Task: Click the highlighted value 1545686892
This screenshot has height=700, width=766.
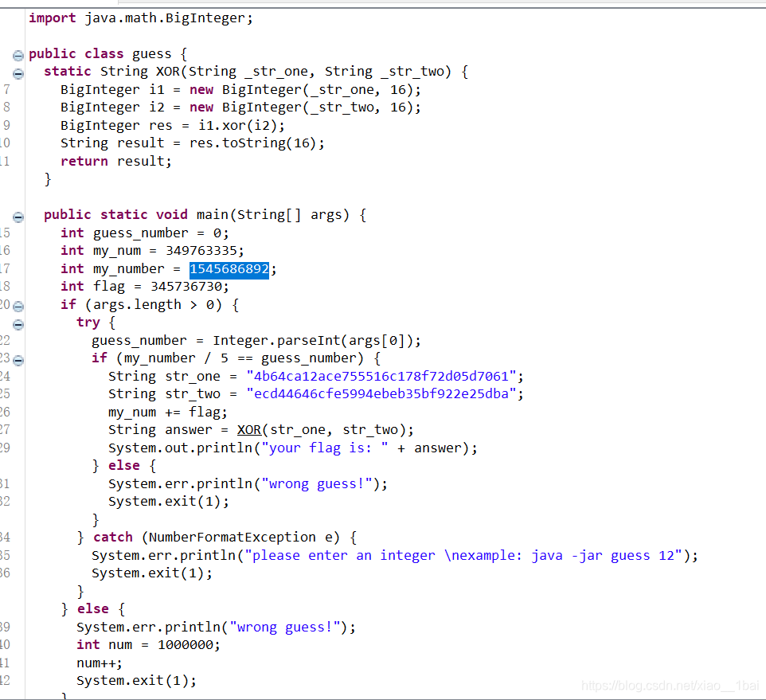Action: (229, 269)
